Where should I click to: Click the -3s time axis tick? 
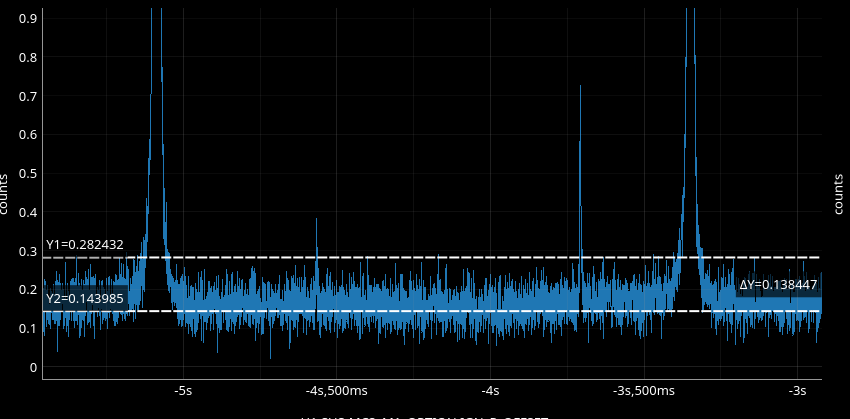coord(797,390)
